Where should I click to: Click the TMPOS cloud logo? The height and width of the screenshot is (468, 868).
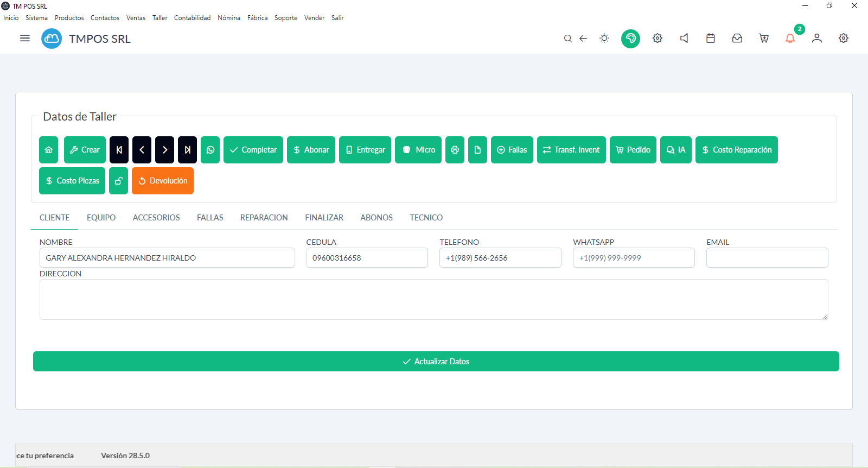[52, 39]
